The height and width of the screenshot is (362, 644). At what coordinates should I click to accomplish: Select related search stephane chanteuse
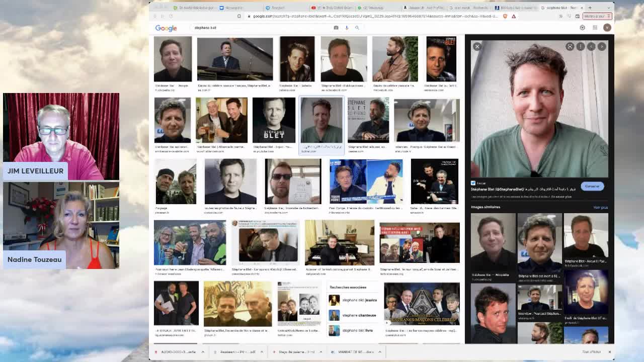[x=352, y=315]
